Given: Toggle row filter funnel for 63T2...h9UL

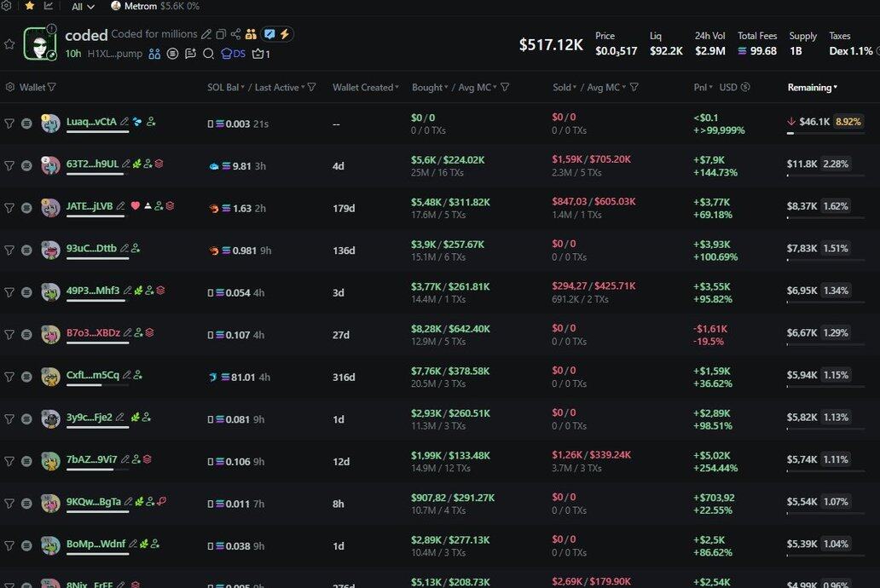Looking at the screenshot, I should point(9,165).
